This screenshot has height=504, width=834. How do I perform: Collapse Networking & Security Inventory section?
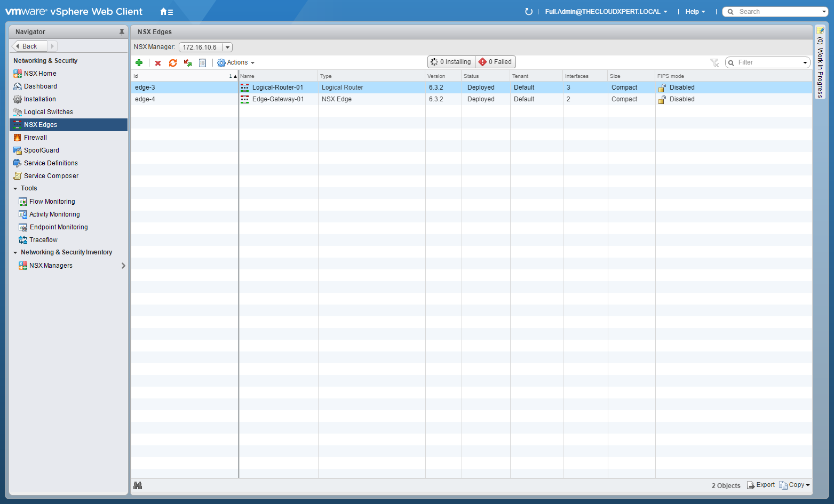click(15, 253)
